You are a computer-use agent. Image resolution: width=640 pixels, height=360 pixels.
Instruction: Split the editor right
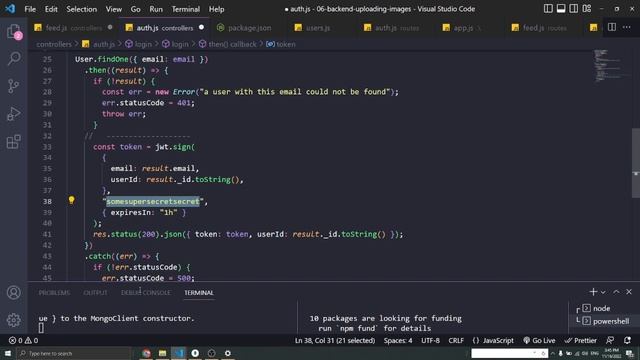pos(612,27)
